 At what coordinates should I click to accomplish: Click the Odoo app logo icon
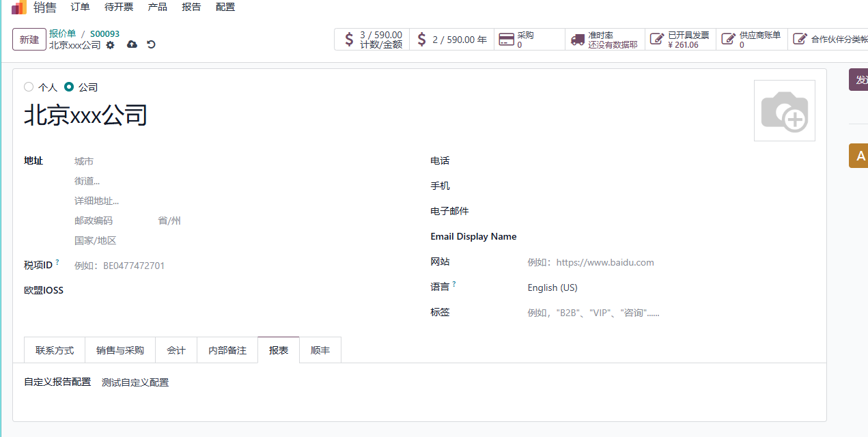pyautogui.click(x=19, y=8)
